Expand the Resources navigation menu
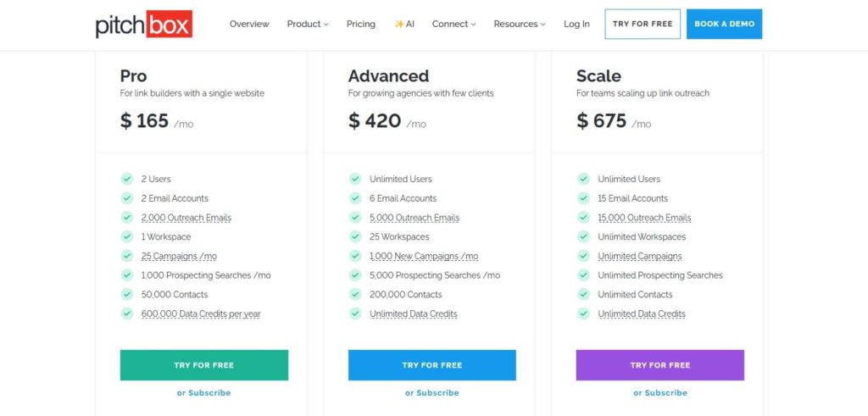This screenshot has height=416, width=868. [520, 24]
